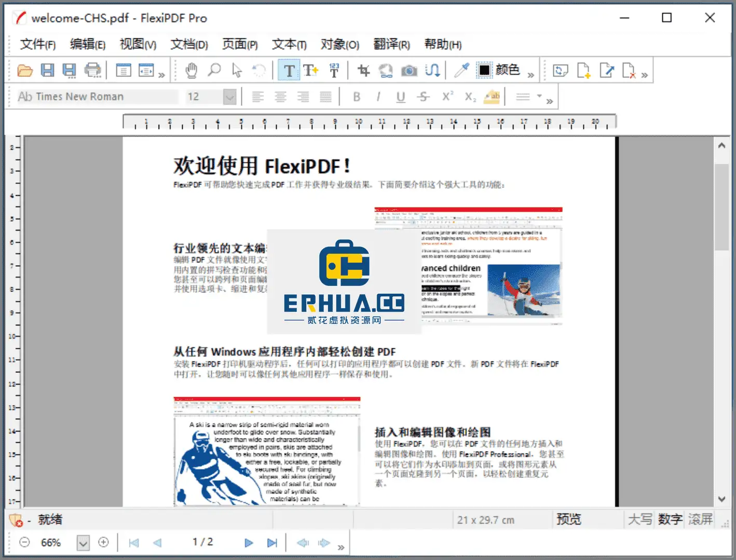736x560 pixels.
Task: Open the line spacing dropdown
Action: point(540,97)
